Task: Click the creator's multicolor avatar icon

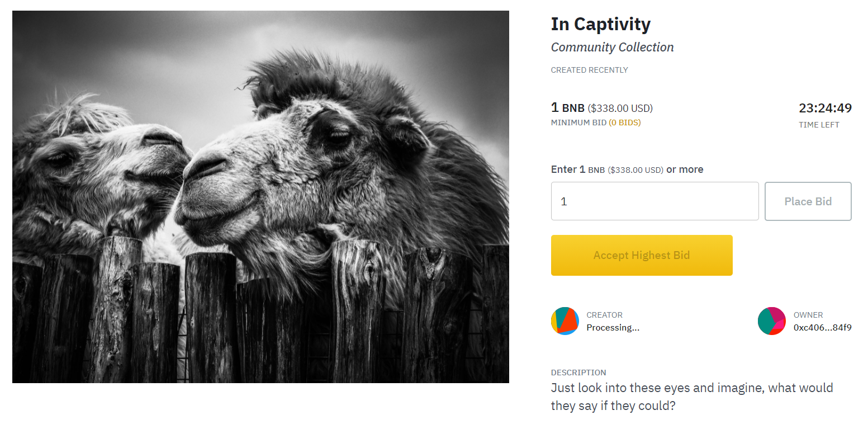Action: 565,321
